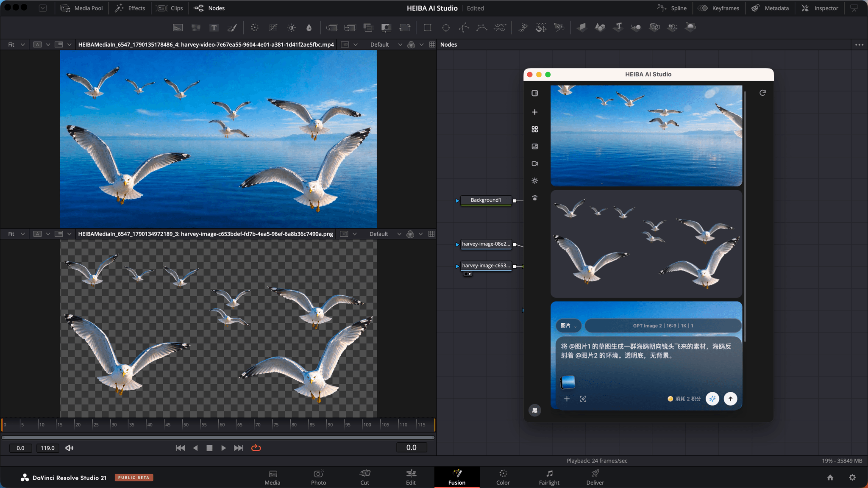Toggle the Keyframes panel

point(719,8)
